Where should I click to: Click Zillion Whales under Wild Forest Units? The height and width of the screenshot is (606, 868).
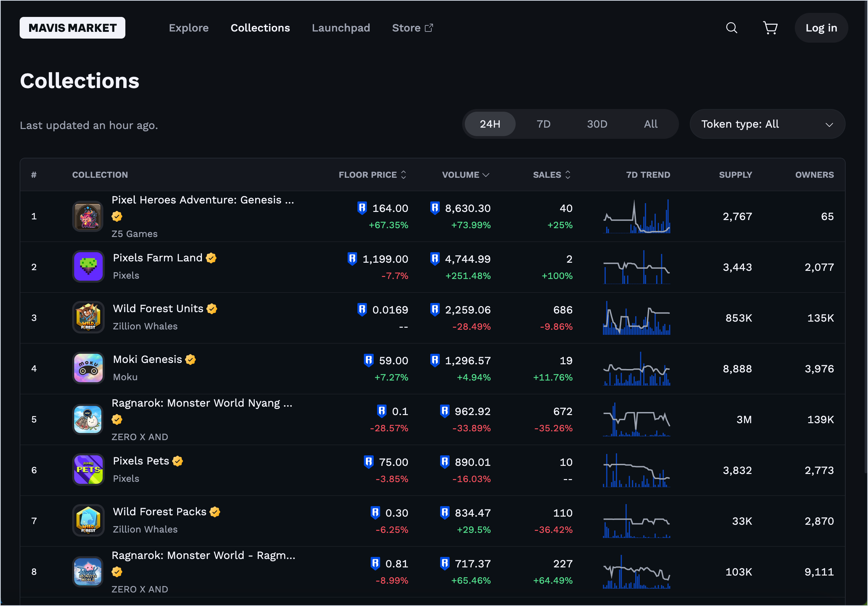(145, 326)
